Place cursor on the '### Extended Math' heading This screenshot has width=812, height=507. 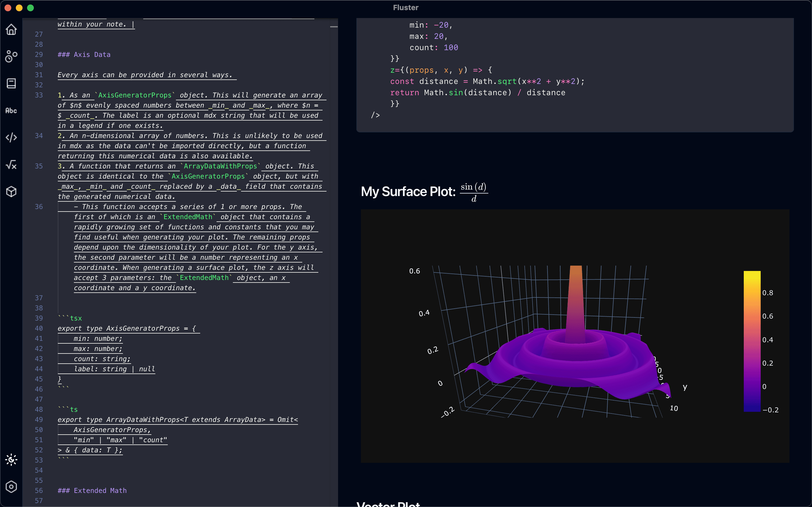[x=92, y=490]
